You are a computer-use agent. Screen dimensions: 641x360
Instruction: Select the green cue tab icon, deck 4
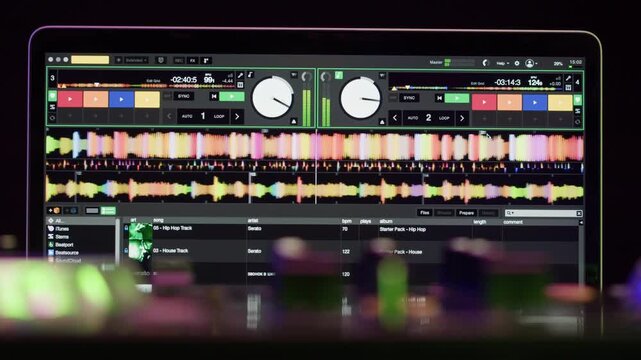pos(578,99)
